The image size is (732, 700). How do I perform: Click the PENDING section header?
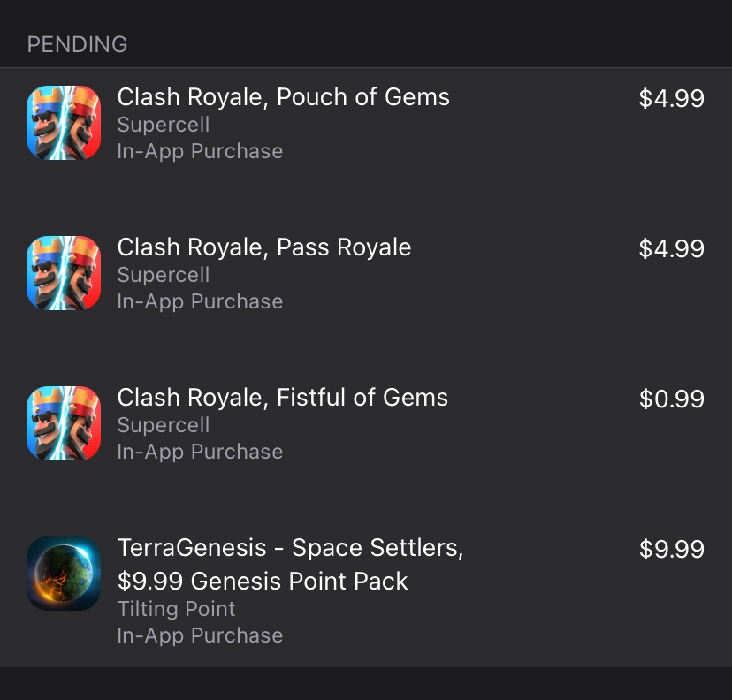(78, 44)
